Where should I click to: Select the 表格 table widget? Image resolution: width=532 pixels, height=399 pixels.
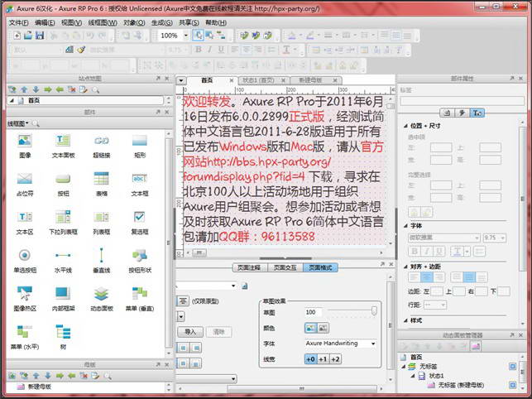click(102, 185)
